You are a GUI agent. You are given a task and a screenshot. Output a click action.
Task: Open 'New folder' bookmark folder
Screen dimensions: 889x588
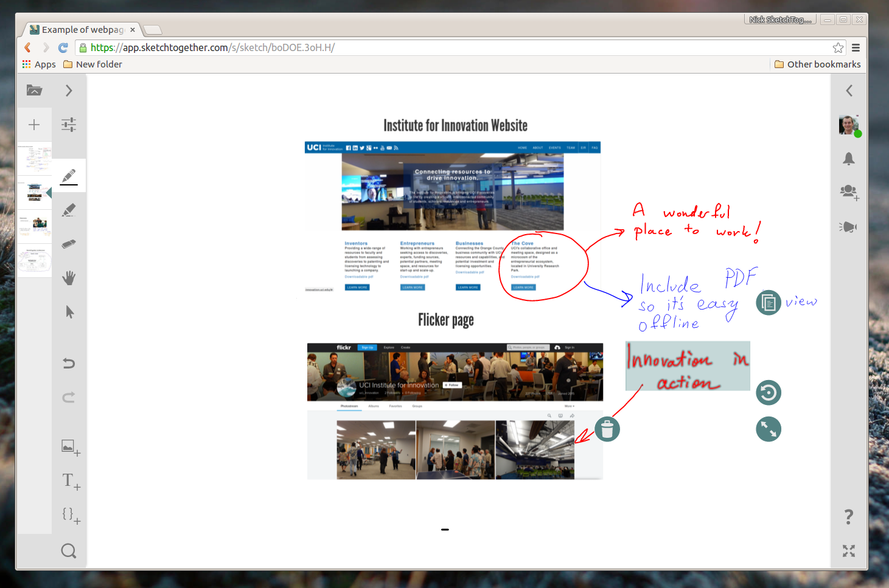[x=92, y=64]
